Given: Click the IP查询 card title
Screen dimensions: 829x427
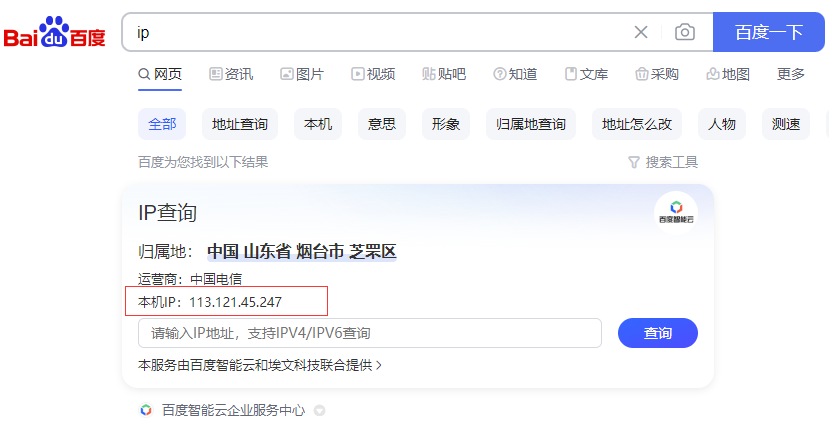Looking at the screenshot, I should [168, 212].
